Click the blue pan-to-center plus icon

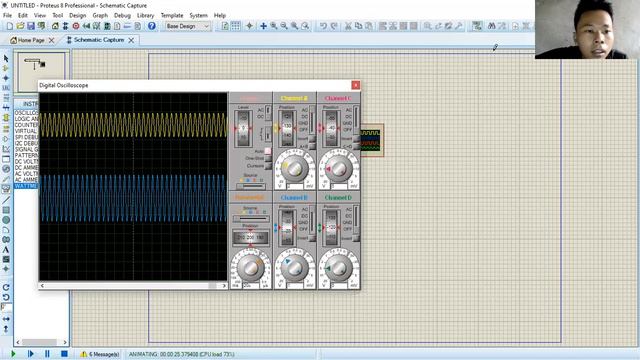[x=263, y=26]
